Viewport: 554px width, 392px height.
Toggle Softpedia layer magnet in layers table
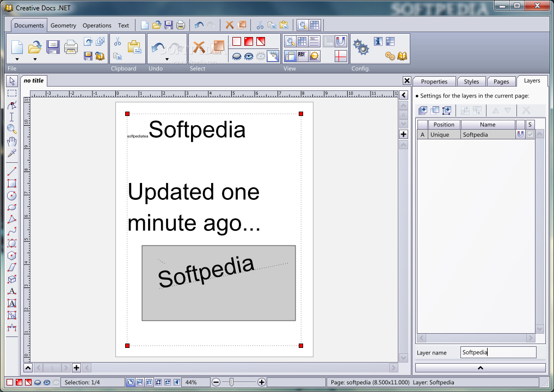(x=520, y=134)
